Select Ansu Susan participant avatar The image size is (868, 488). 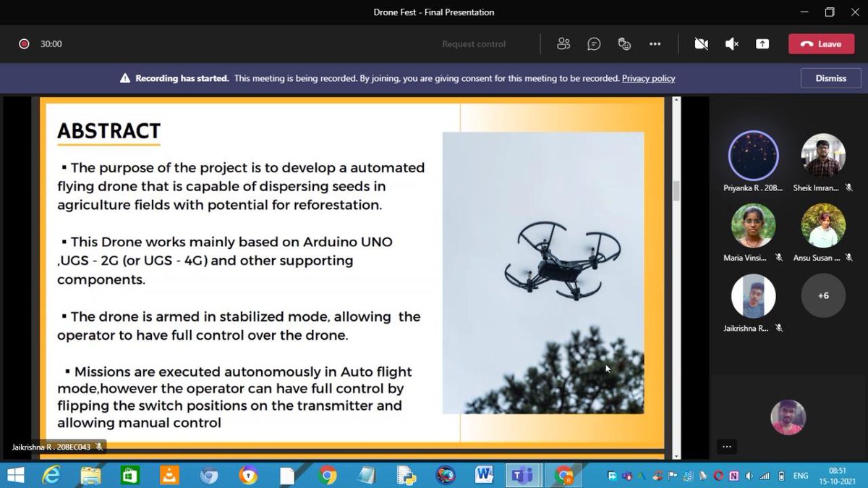tap(823, 225)
